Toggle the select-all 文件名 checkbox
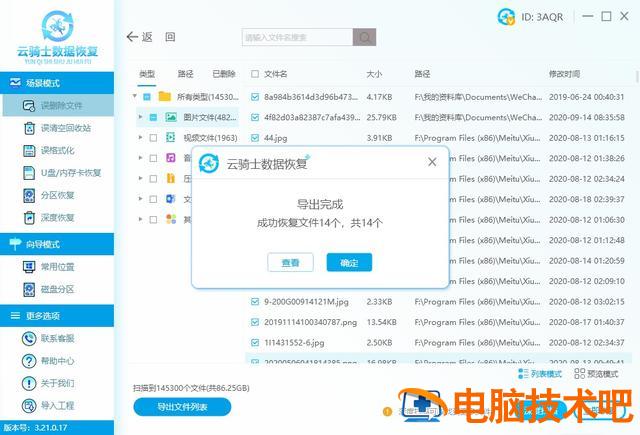 pos(255,74)
